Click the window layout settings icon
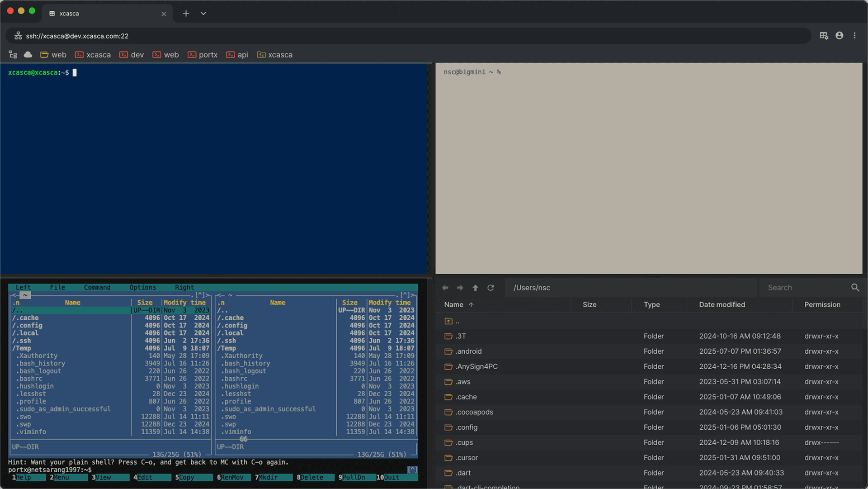The height and width of the screenshot is (489, 868). 823,35
